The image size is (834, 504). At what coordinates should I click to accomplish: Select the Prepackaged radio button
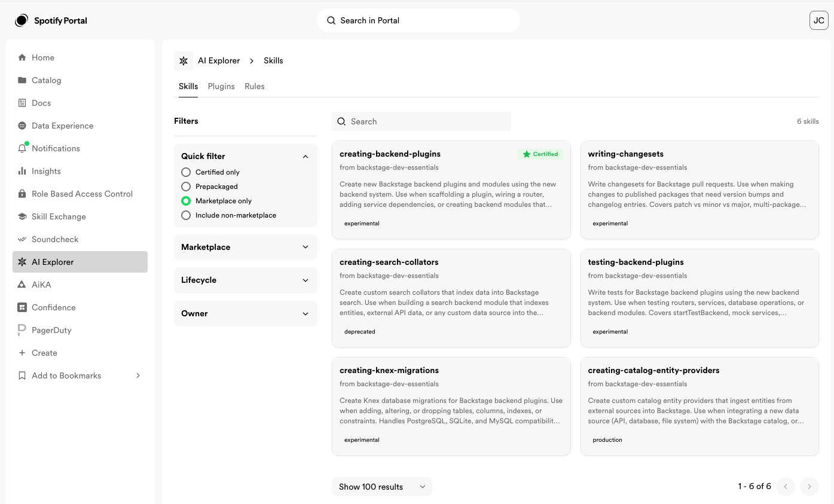tap(186, 187)
